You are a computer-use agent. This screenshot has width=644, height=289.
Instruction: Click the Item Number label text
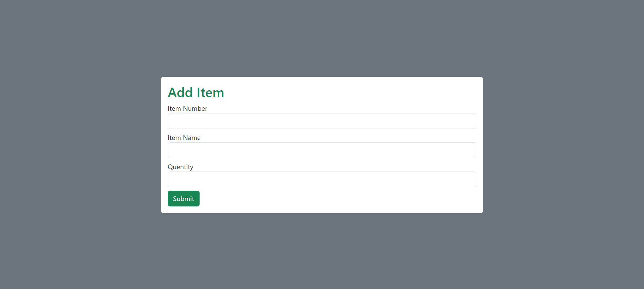[187, 108]
